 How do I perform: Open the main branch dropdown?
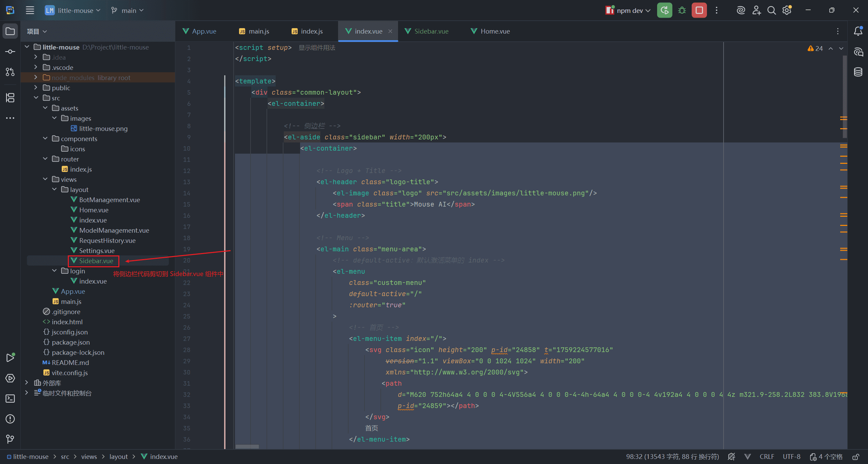127,10
